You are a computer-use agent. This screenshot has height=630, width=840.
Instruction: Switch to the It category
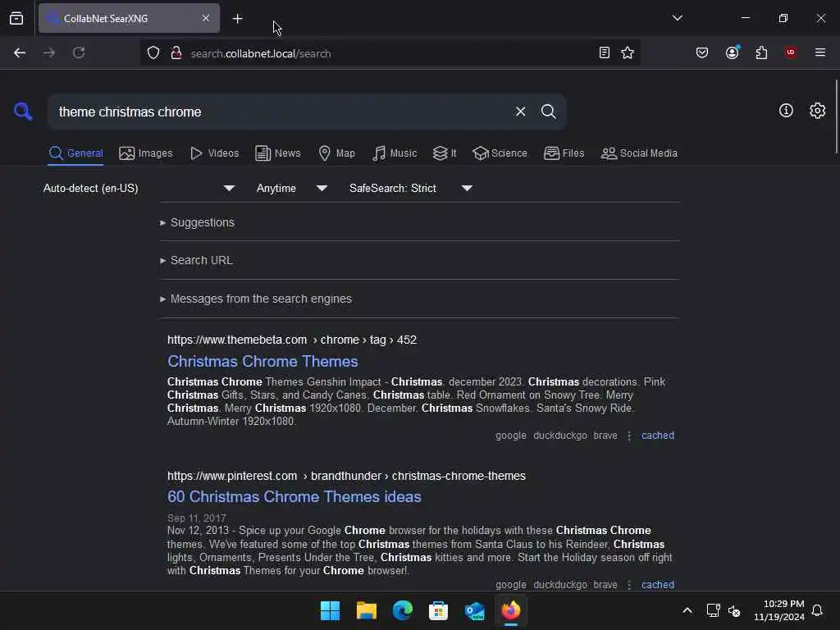point(445,153)
